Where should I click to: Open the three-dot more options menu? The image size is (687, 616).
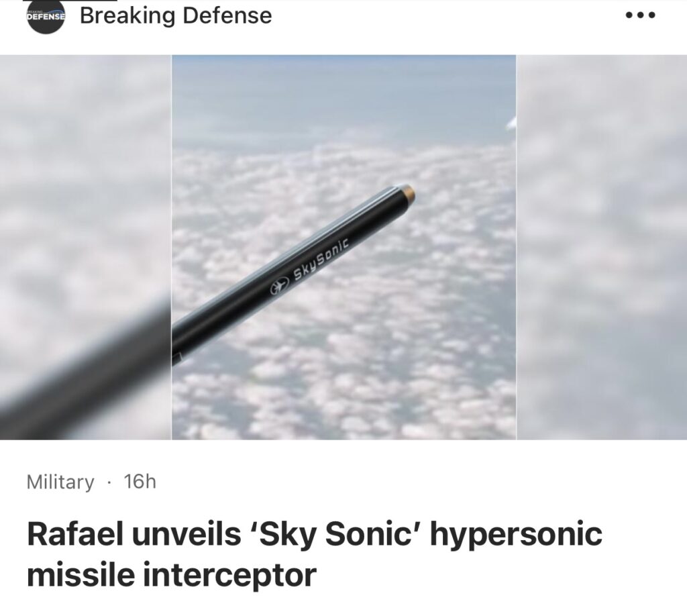pyautogui.click(x=640, y=15)
